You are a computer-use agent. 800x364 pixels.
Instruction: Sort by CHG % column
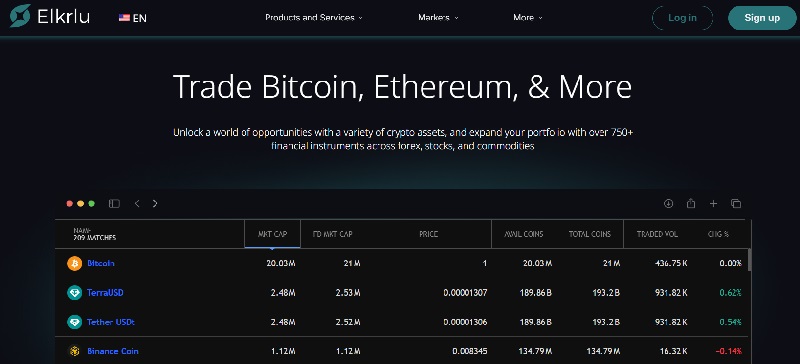pyautogui.click(x=718, y=234)
